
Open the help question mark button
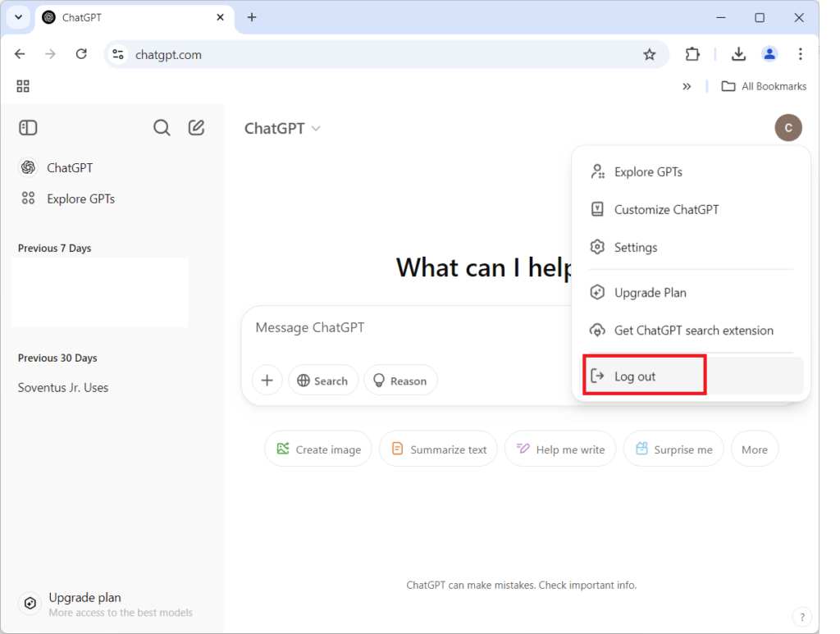(x=802, y=617)
